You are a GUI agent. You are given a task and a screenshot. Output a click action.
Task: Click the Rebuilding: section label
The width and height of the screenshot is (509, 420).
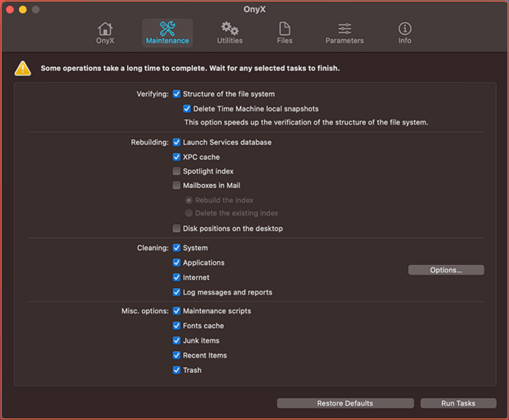[x=150, y=143]
